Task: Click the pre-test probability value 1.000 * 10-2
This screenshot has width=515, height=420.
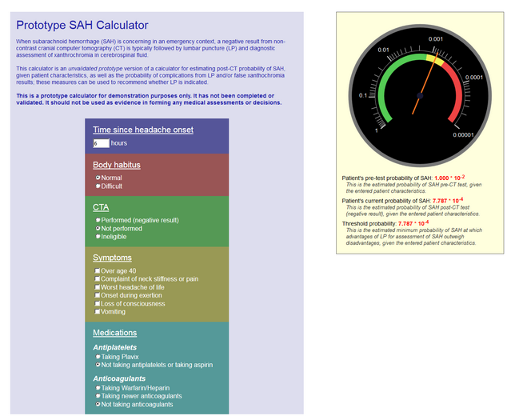Action: [x=449, y=178]
